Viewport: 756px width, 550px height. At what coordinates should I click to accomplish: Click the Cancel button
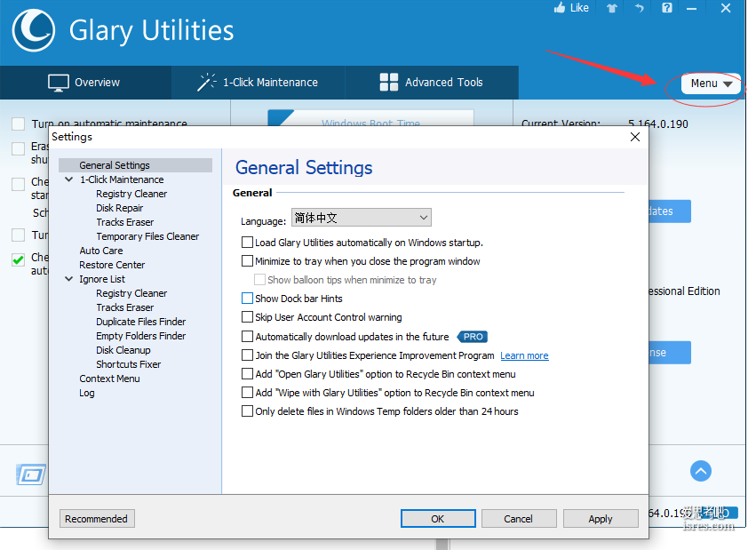(519, 519)
